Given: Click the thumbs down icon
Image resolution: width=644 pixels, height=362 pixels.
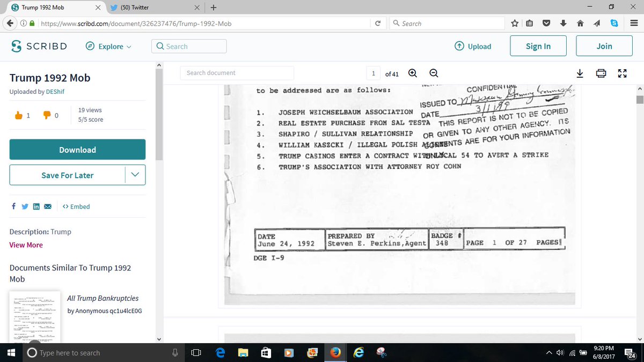Looking at the screenshot, I should coord(47,115).
